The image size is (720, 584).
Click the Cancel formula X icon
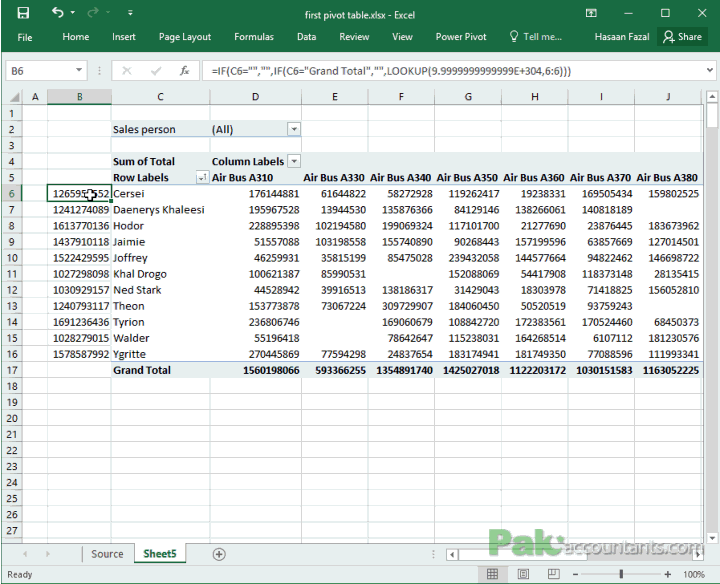coord(127,71)
